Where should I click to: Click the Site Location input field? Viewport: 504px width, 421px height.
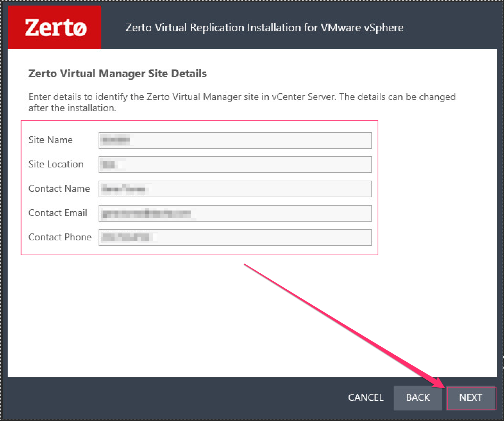coord(235,164)
